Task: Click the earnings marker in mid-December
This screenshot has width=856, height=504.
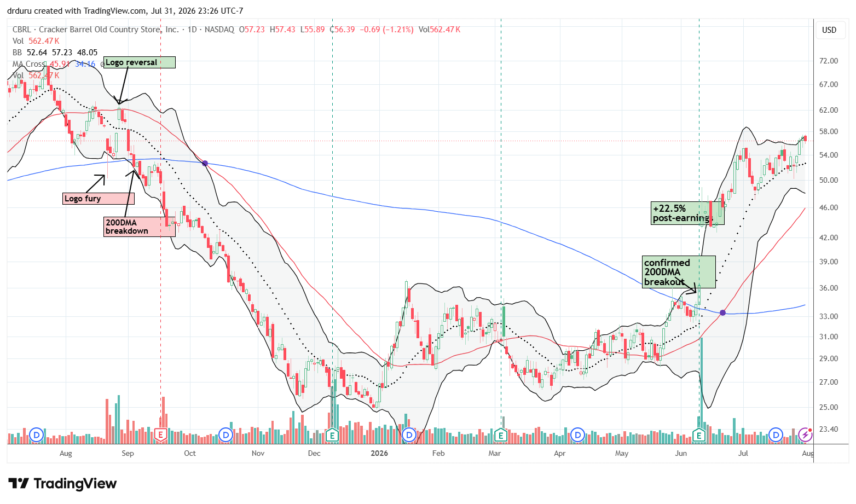Action: coord(332,435)
